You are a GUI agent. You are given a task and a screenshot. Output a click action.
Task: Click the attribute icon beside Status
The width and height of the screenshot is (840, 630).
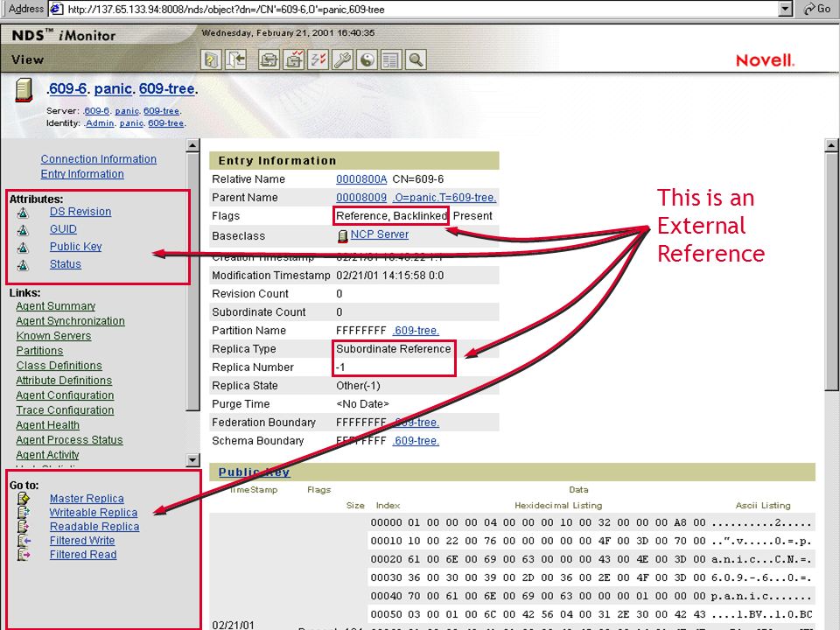[x=23, y=265]
